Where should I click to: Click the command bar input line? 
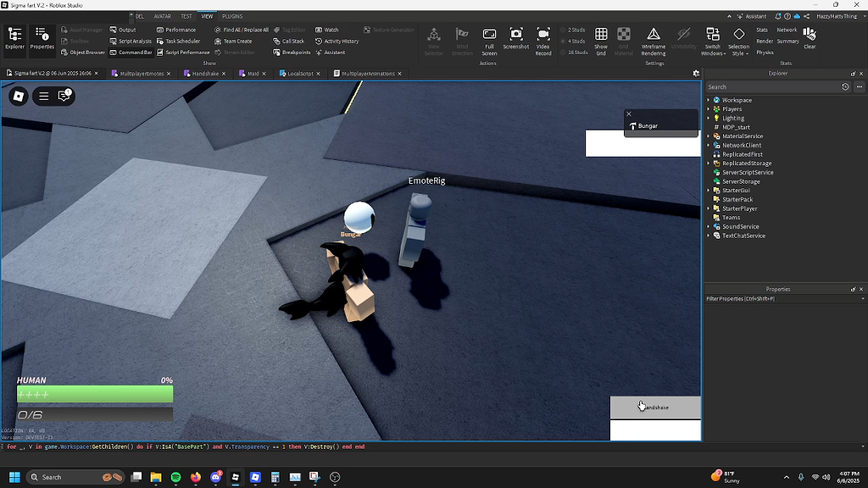tap(431, 446)
